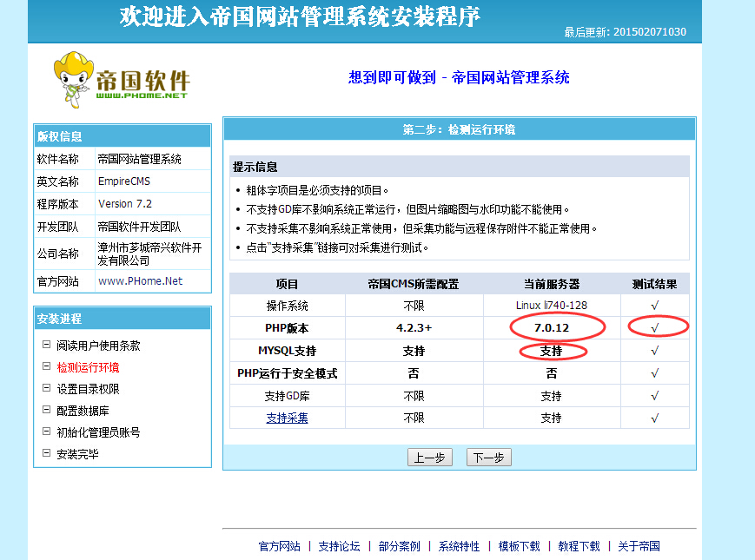Image resolution: width=755 pixels, height=560 pixels.
Task: Click the PHP version value 7.0.12
Action: point(552,328)
